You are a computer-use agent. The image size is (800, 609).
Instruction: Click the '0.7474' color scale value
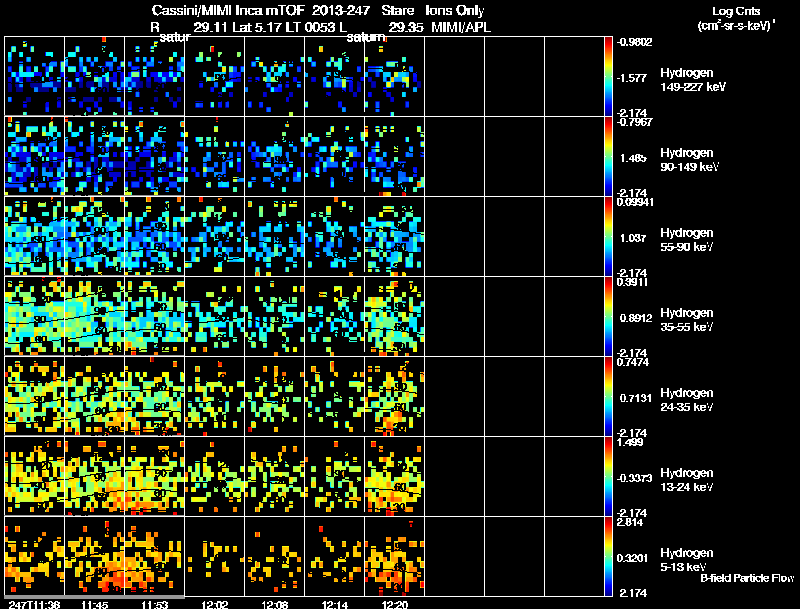tap(633, 362)
